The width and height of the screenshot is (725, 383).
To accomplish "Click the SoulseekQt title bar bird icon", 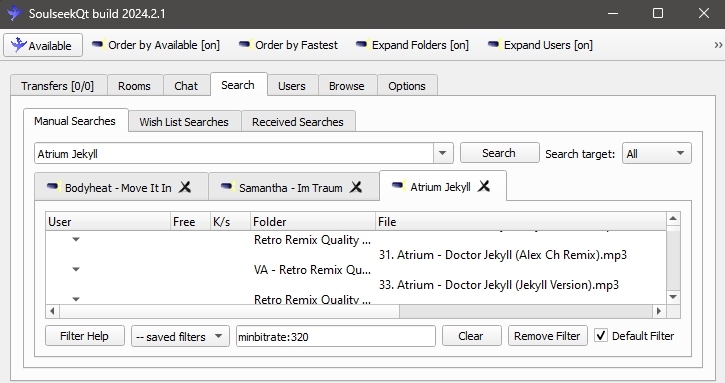I will coord(14,12).
